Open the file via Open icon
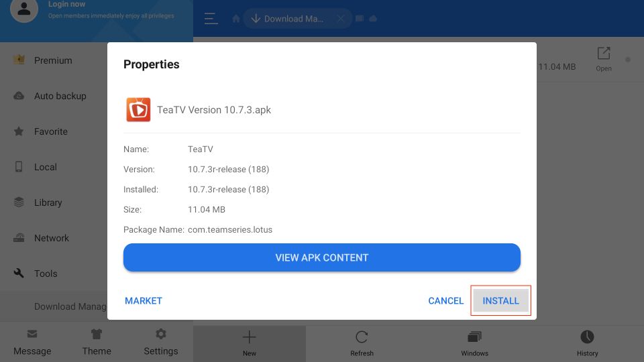Viewport: 644px width, 362px height. click(x=603, y=59)
